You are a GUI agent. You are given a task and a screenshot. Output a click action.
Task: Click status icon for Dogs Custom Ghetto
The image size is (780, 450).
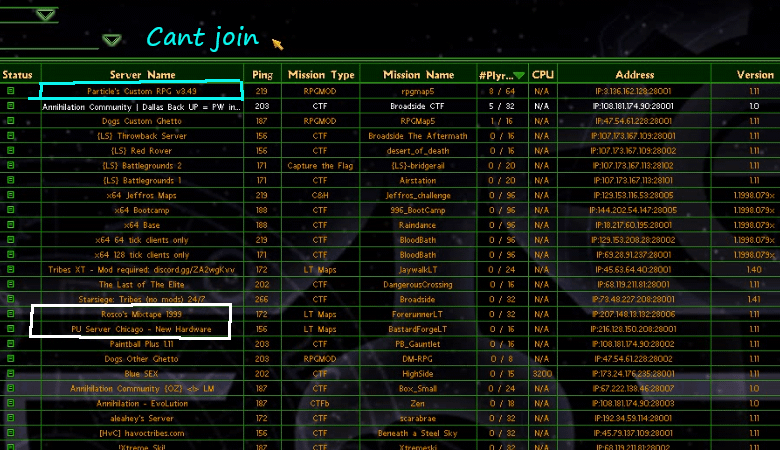[10, 121]
